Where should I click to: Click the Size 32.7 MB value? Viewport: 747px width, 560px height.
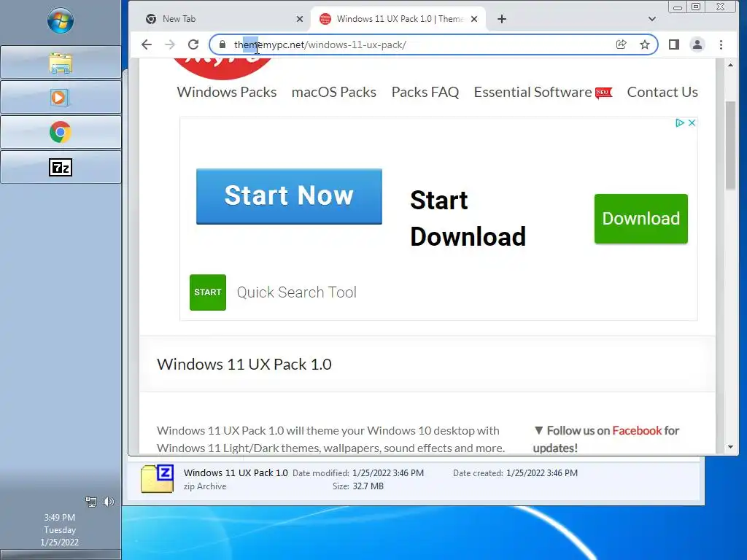pos(368,486)
